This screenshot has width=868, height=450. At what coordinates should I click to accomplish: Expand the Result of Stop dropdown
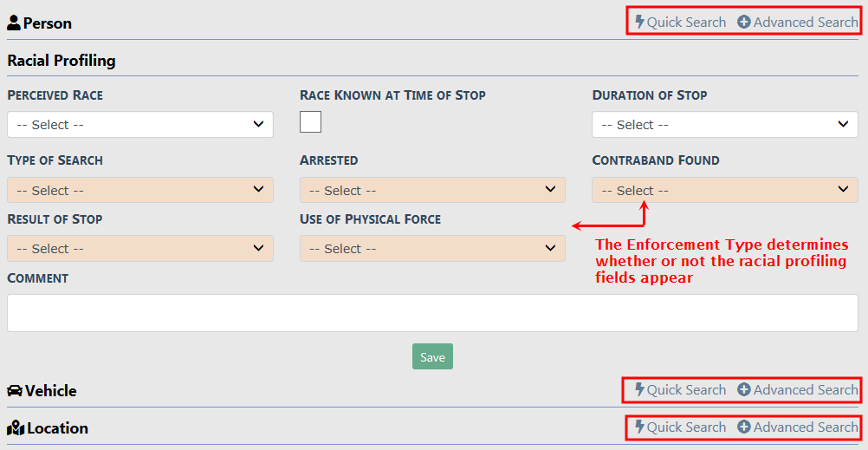[x=139, y=249]
